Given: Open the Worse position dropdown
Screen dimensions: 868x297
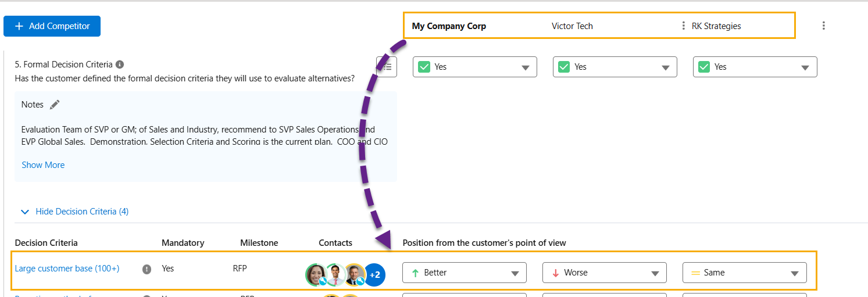Looking at the screenshot, I should pos(604,273).
